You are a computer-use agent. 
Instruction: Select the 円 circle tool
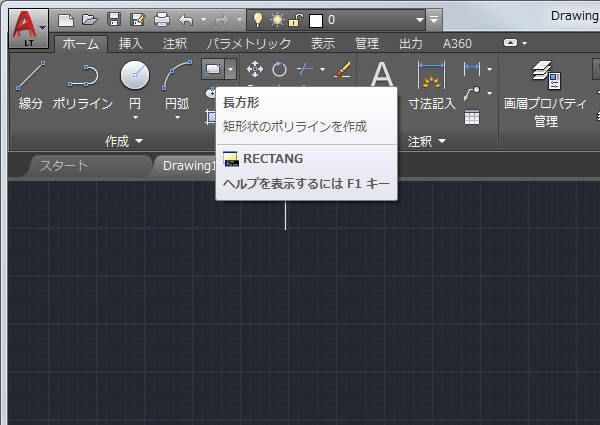tap(135, 85)
